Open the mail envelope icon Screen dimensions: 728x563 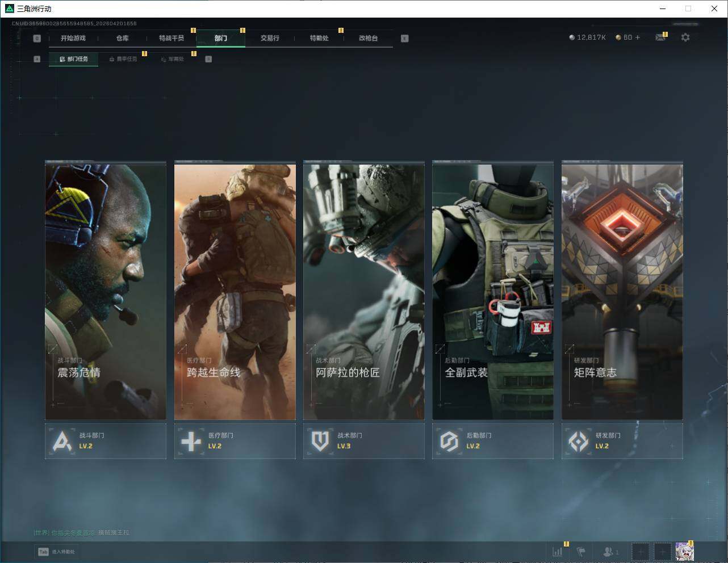click(660, 37)
